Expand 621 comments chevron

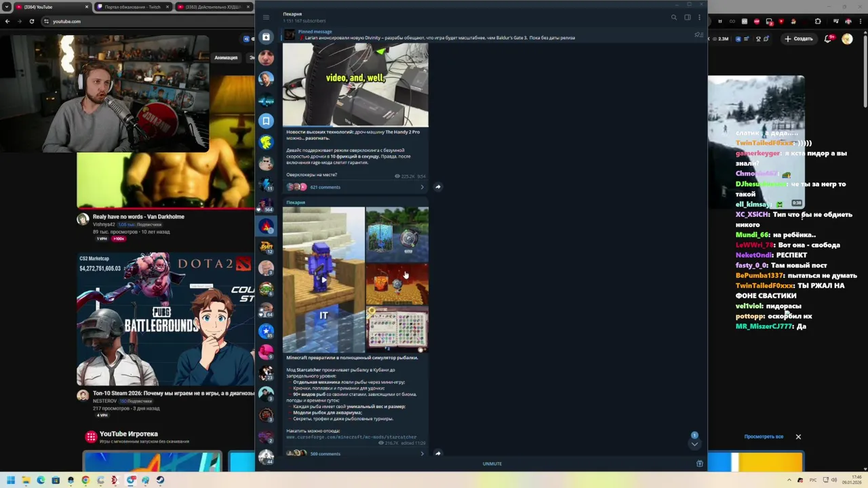422,187
